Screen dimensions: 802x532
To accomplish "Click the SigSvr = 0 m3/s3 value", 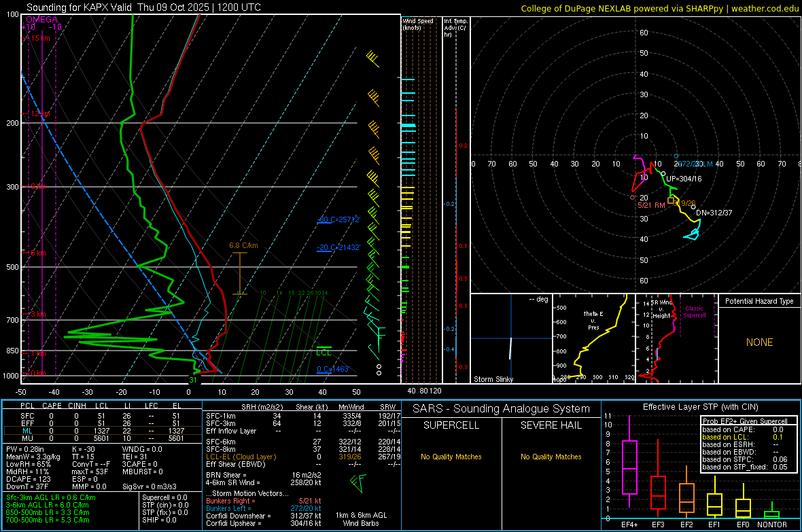I will tap(150, 487).
